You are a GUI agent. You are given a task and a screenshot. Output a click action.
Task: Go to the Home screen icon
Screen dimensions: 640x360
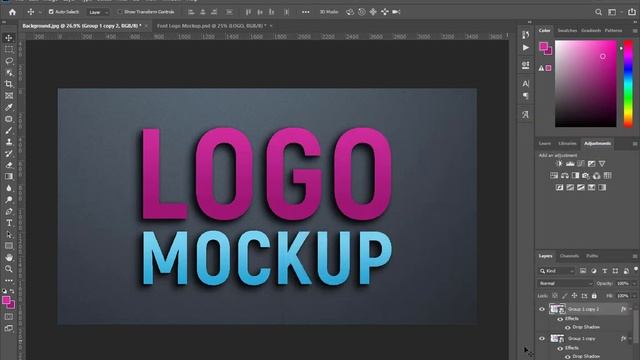point(12,12)
